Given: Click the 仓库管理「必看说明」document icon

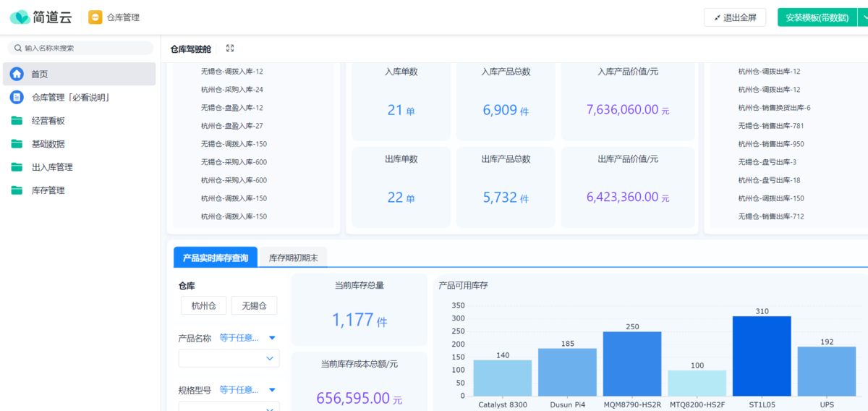Looking at the screenshot, I should pyautogui.click(x=17, y=97).
